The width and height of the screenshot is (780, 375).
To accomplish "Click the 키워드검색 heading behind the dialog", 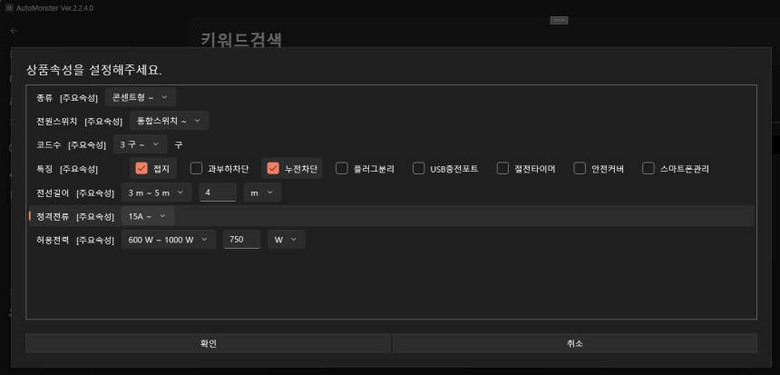I will [241, 40].
